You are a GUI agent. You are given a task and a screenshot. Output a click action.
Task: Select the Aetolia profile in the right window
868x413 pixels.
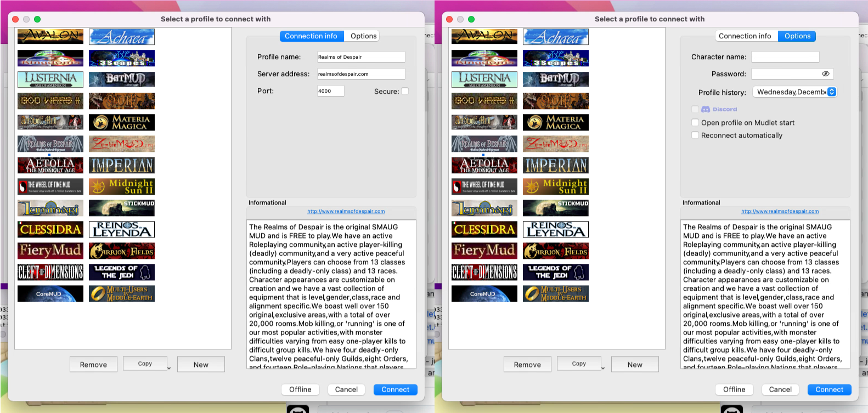pos(484,165)
